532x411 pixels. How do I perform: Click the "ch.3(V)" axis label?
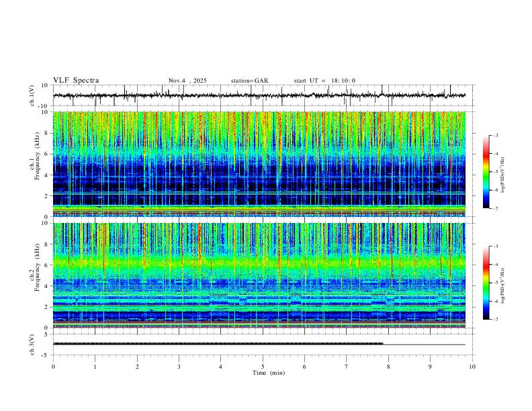(x=32, y=345)
